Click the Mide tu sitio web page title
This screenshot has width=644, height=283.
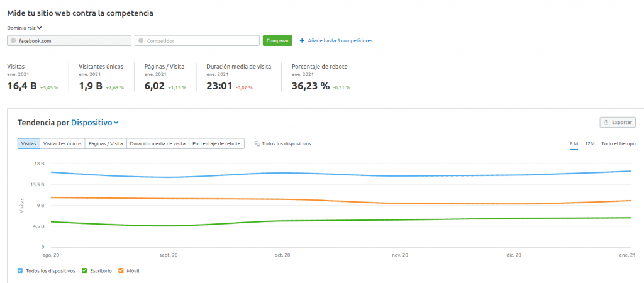pyautogui.click(x=80, y=13)
